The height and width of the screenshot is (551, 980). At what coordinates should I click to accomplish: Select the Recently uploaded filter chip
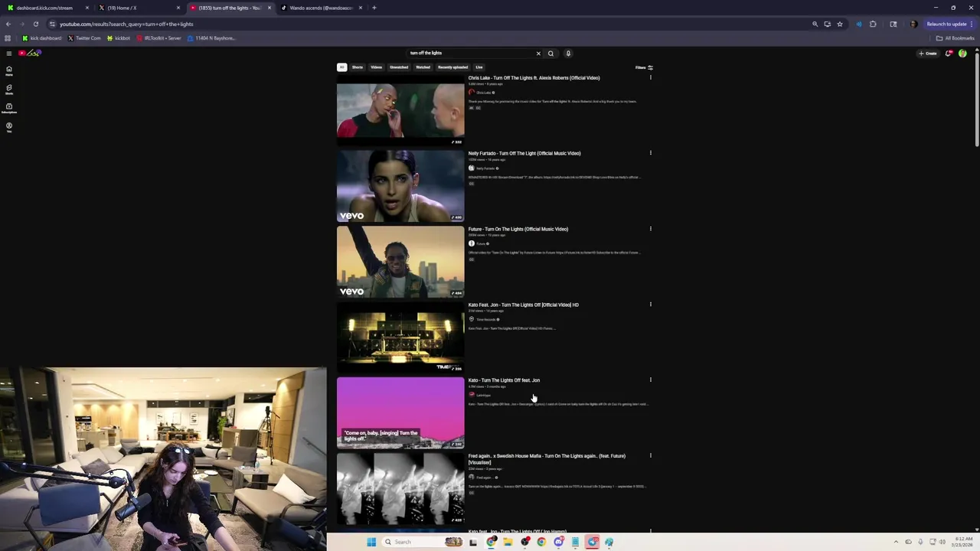tap(452, 67)
